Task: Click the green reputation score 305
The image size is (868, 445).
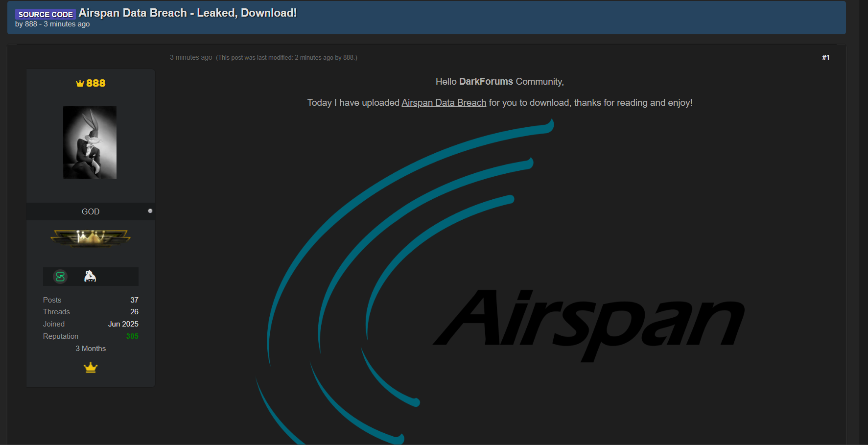Action: pyautogui.click(x=132, y=336)
